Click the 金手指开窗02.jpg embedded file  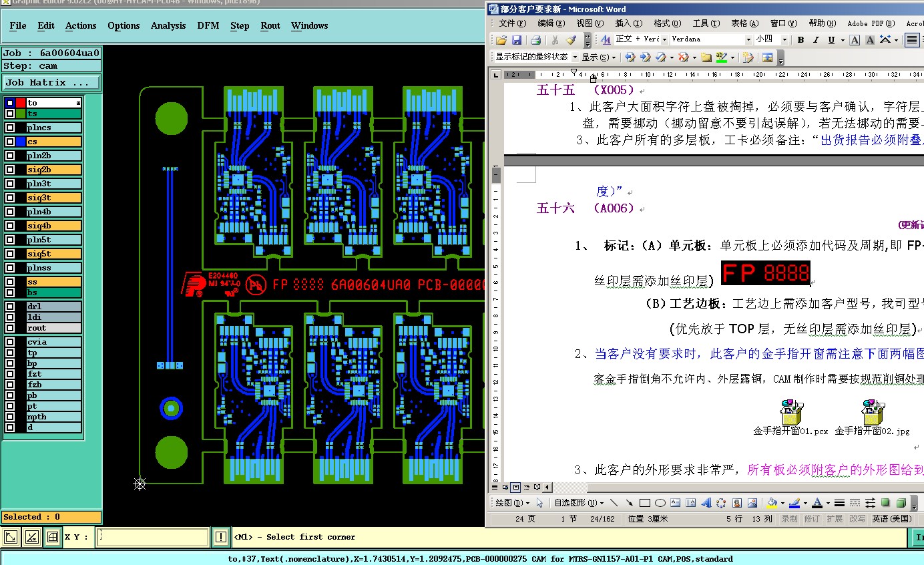point(872,417)
